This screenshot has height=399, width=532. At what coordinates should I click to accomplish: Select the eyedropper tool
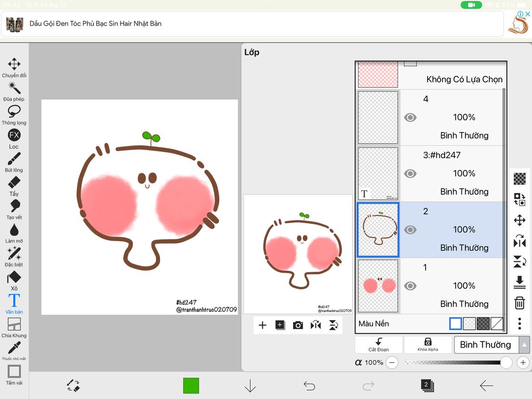point(14,351)
